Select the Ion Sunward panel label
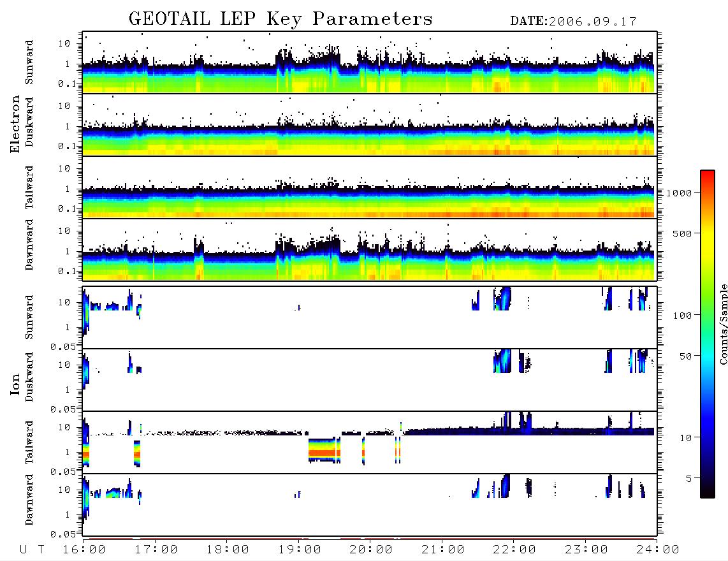This screenshot has height=561, width=728. pyautogui.click(x=29, y=317)
